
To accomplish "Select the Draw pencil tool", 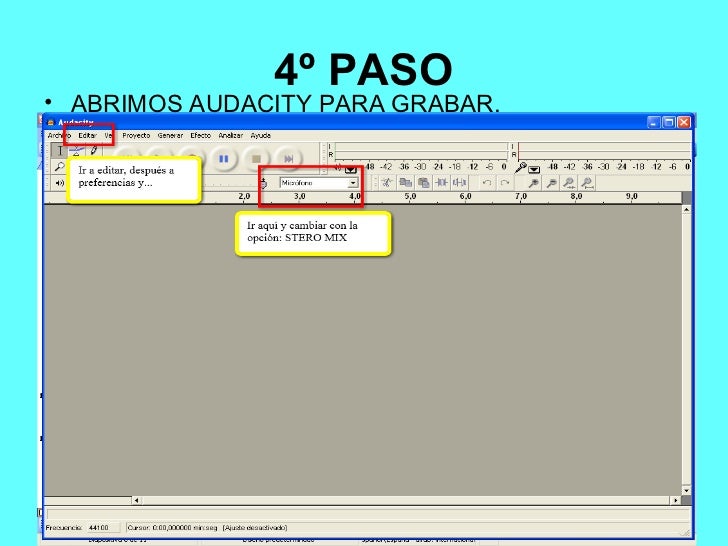I will pyautogui.click(x=93, y=151).
